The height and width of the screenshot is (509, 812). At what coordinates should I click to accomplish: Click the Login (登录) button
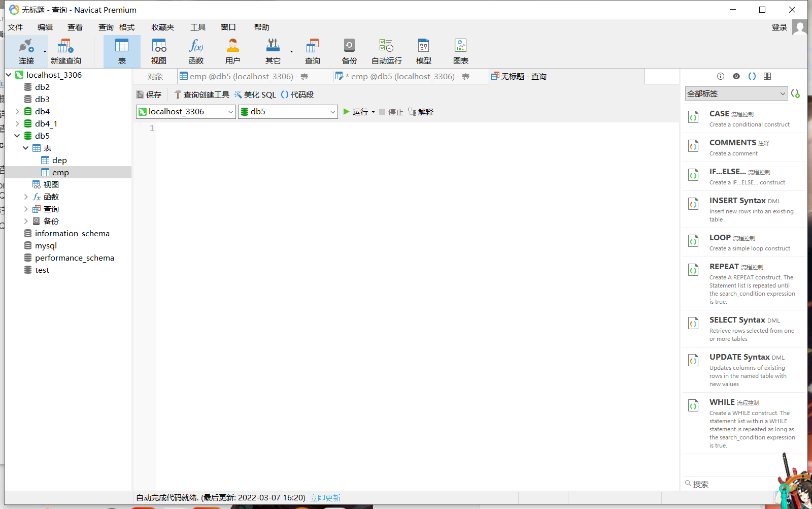[780, 27]
